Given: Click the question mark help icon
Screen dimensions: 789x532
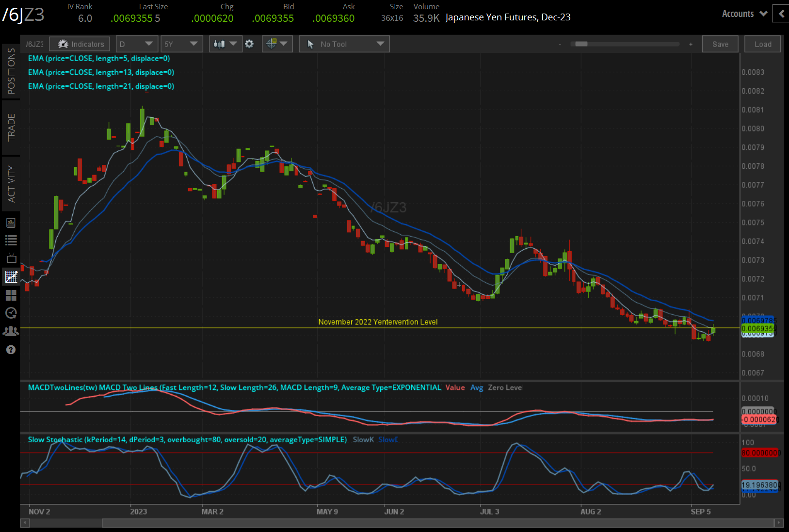Looking at the screenshot, I should 11,350.
